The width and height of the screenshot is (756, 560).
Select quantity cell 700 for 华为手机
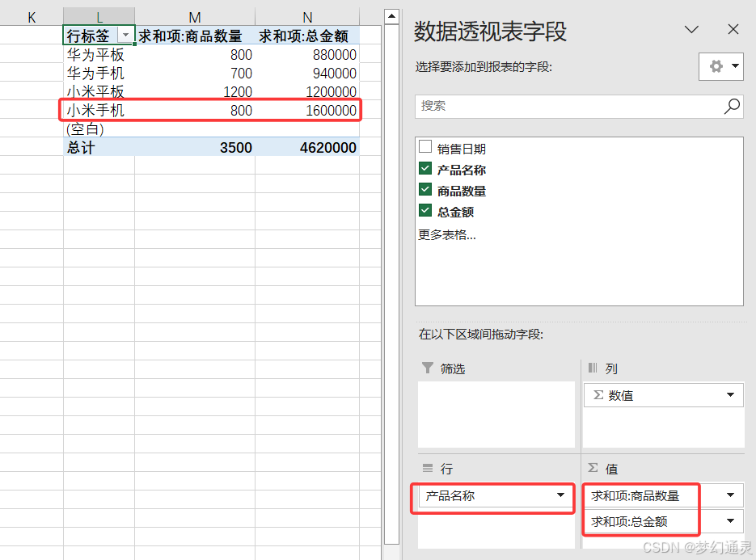[195, 73]
